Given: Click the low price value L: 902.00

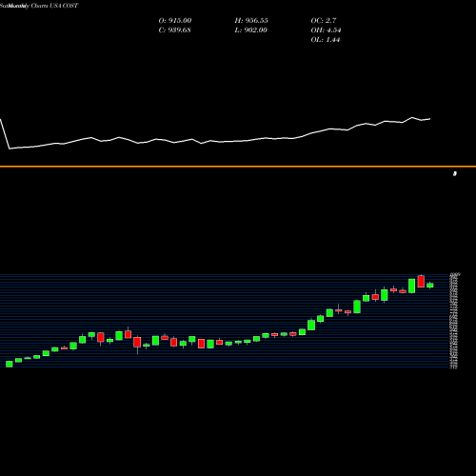Looking at the screenshot, I should [x=250, y=30].
